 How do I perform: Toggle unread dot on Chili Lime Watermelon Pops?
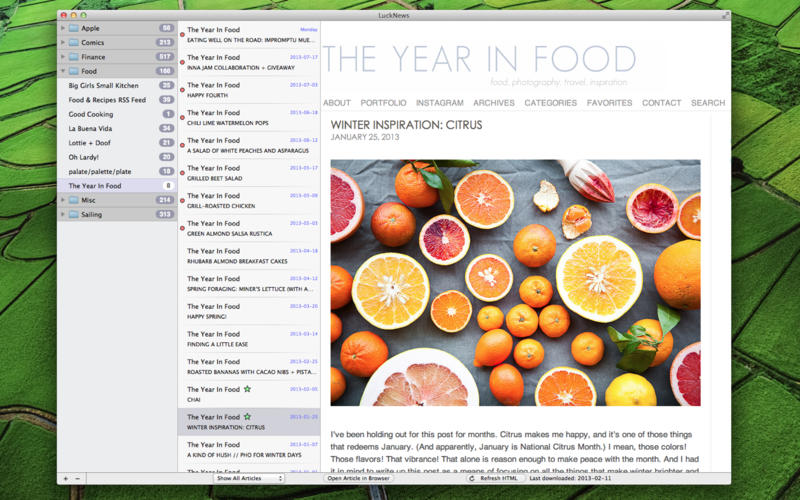pos(182,117)
